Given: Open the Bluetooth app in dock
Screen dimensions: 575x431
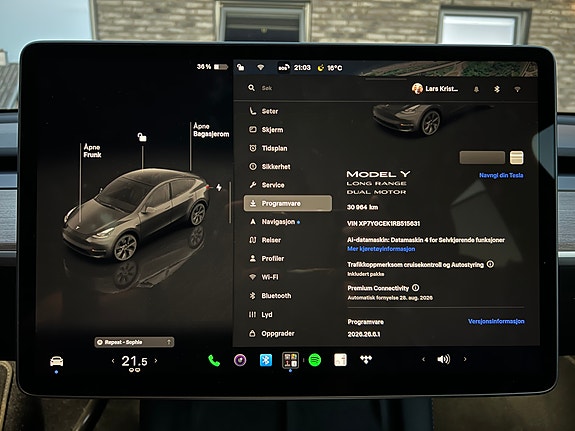Looking at the screenshot, I should click(265, 360).
